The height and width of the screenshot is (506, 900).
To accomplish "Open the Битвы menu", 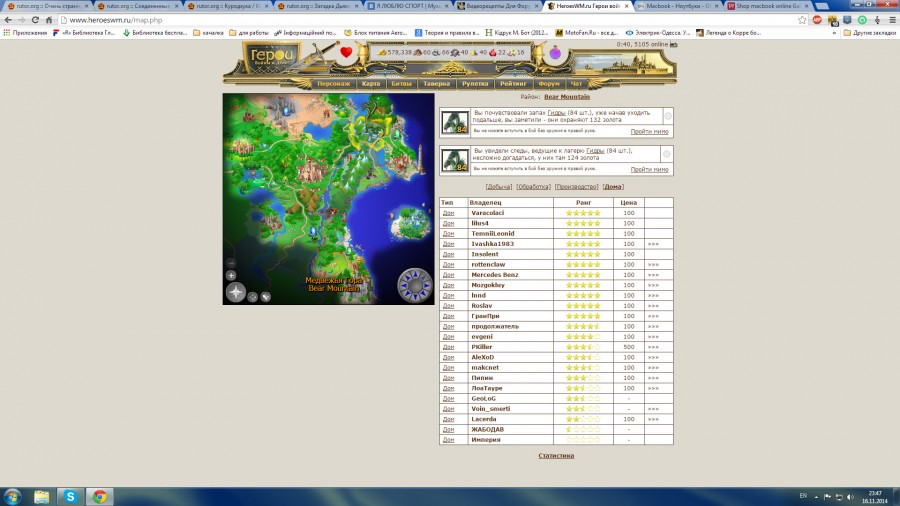I will coord(401,84).
